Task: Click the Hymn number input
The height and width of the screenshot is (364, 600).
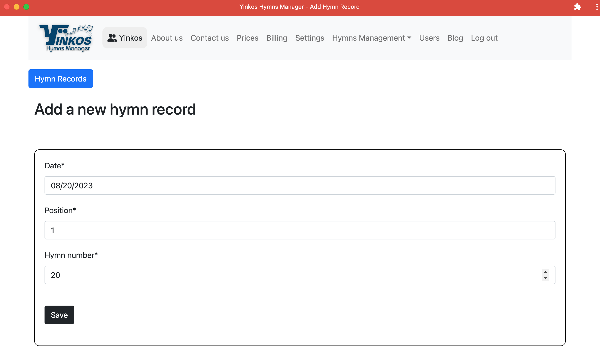Action: [300, 275]
